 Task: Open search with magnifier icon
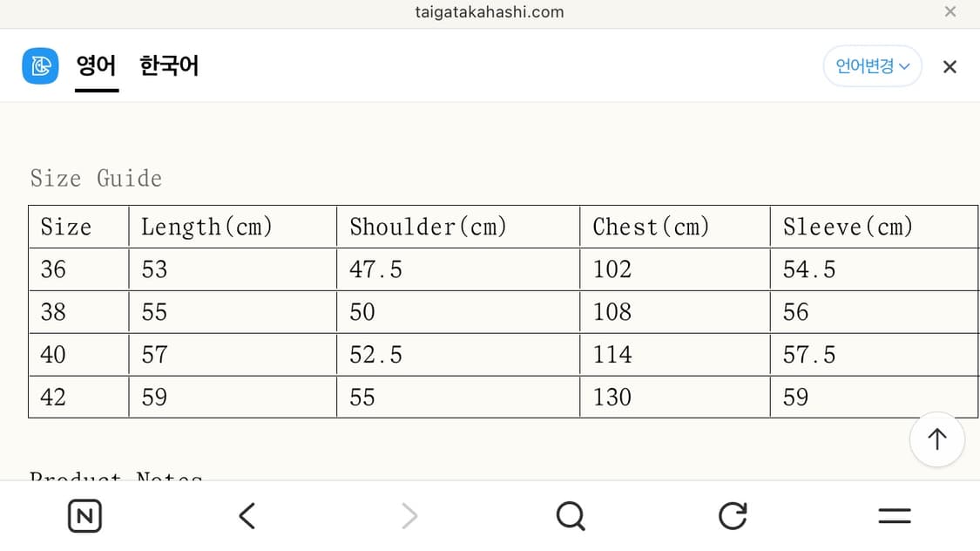pyautogui.click(x=571, y=516)
